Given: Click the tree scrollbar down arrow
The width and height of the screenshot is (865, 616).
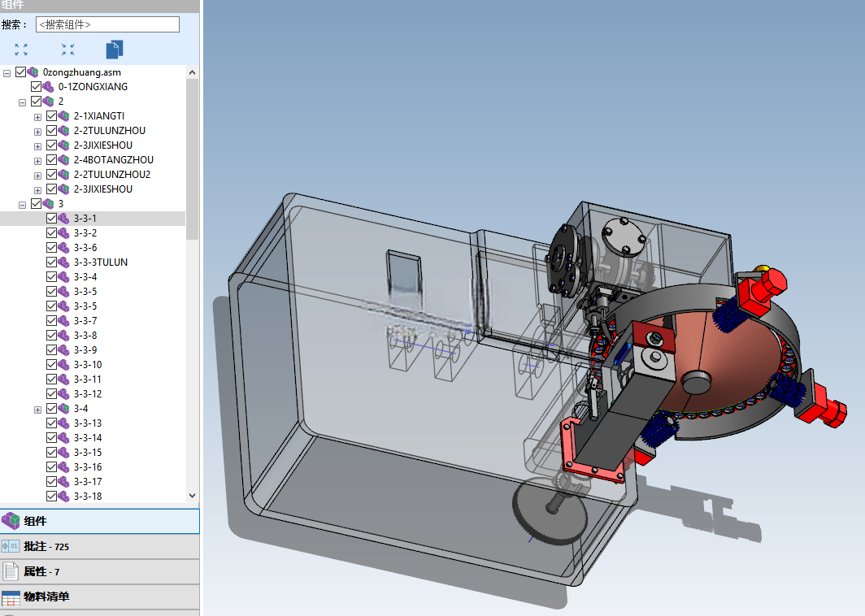Looking at the screenshot, I should [192, 496].
